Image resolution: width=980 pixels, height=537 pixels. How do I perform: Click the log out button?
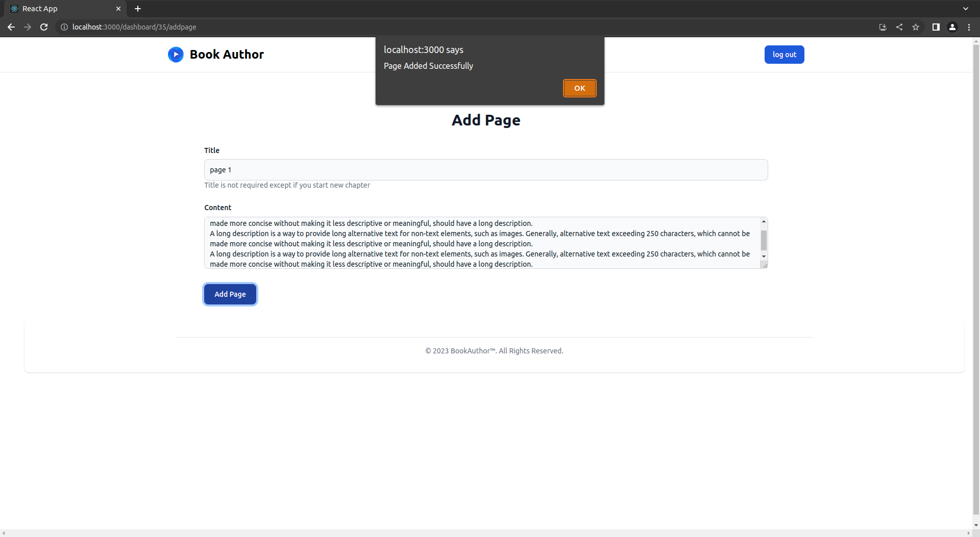coord(784,55)
